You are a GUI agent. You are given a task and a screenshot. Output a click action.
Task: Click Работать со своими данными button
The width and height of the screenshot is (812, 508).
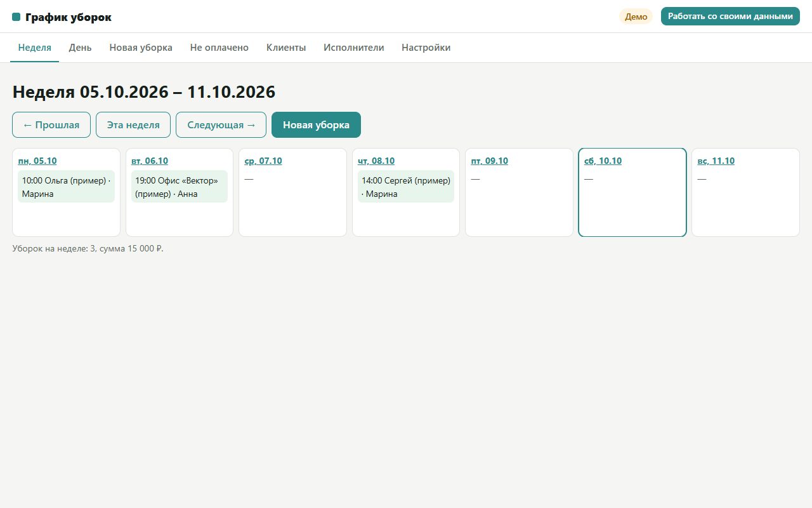[x=730, y=17]
